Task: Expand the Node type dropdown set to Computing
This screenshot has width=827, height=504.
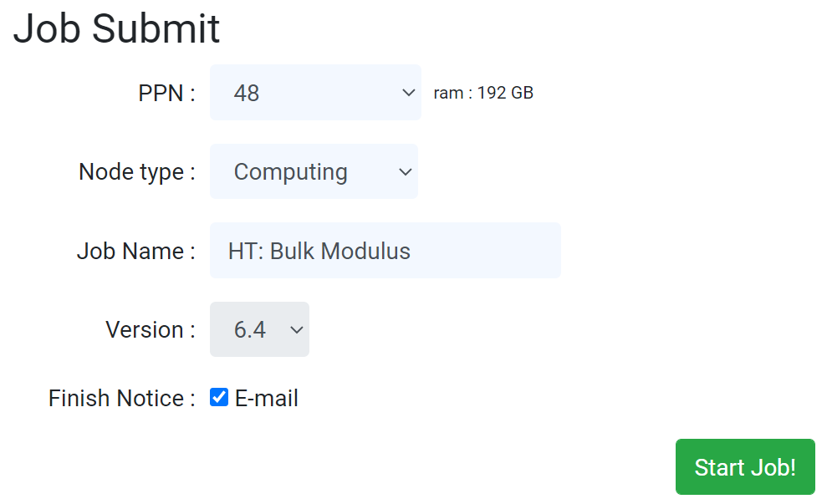Action: [314, 172]
